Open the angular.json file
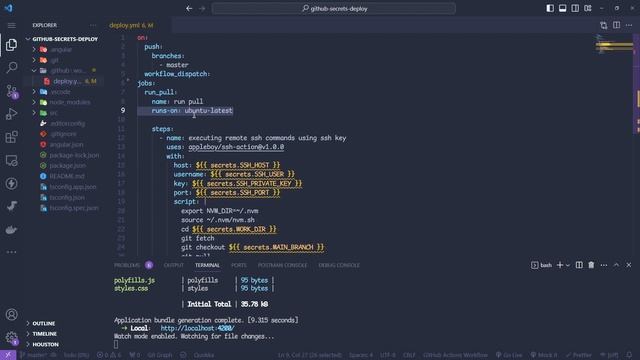This screenshot has width=640, height=360. pos(66,145)
